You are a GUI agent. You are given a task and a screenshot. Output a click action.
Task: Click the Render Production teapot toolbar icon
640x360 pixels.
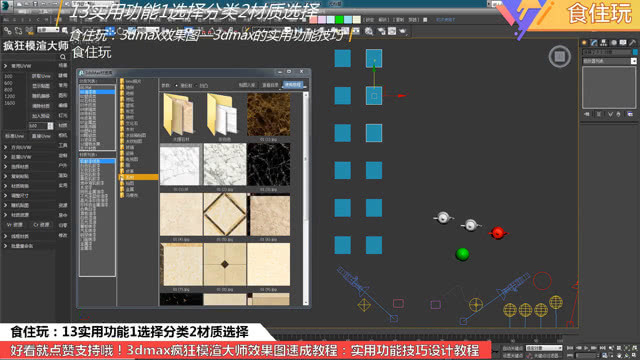(x=403, y=31)
